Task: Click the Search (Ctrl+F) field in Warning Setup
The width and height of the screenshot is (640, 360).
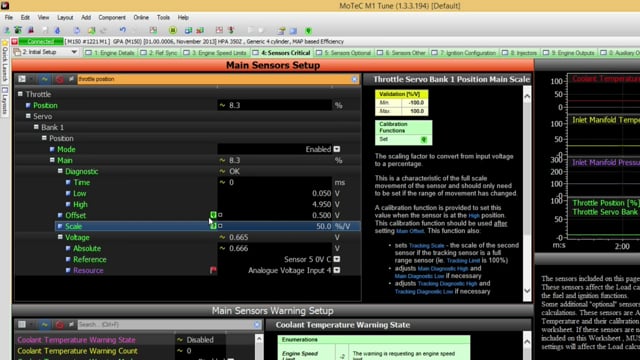Action: pos(165,324)
